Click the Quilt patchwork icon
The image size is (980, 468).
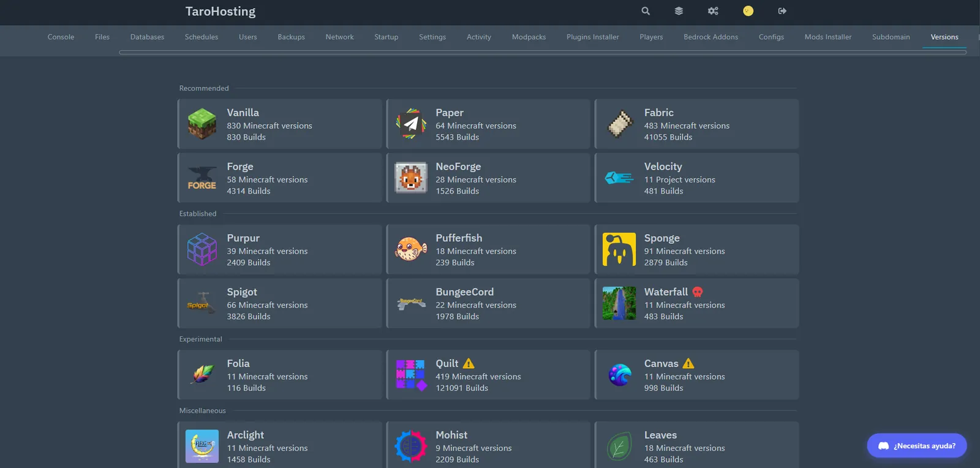[411, 375]
